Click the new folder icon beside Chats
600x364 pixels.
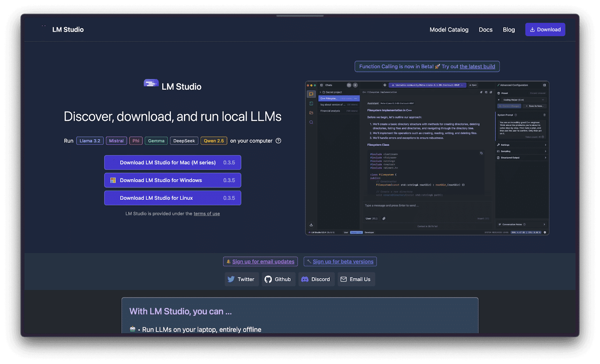click(349, 85)
